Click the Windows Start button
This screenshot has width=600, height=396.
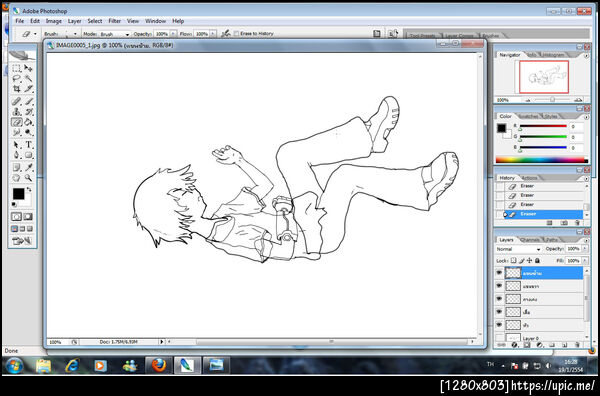15,366
